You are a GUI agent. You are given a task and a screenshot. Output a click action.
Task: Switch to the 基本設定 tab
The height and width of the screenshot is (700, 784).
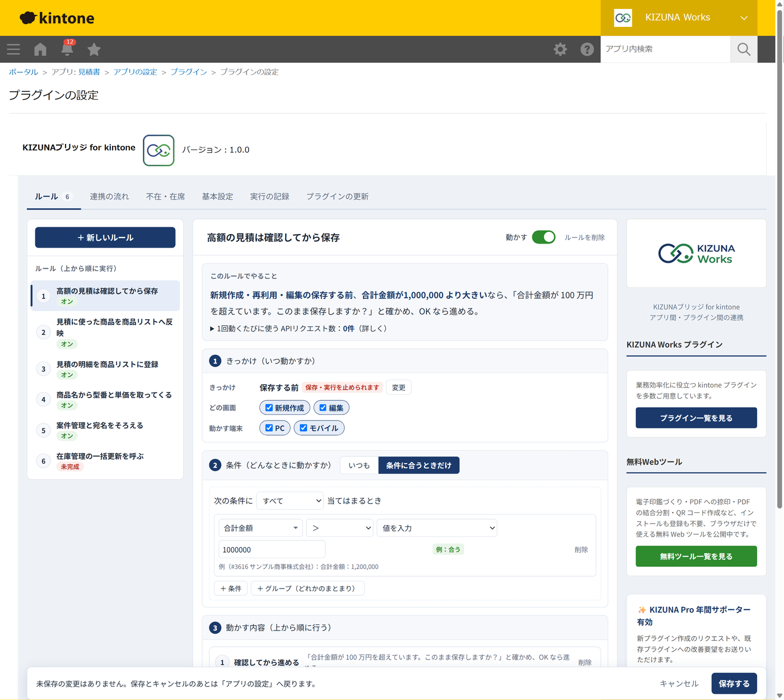[217, 197]
